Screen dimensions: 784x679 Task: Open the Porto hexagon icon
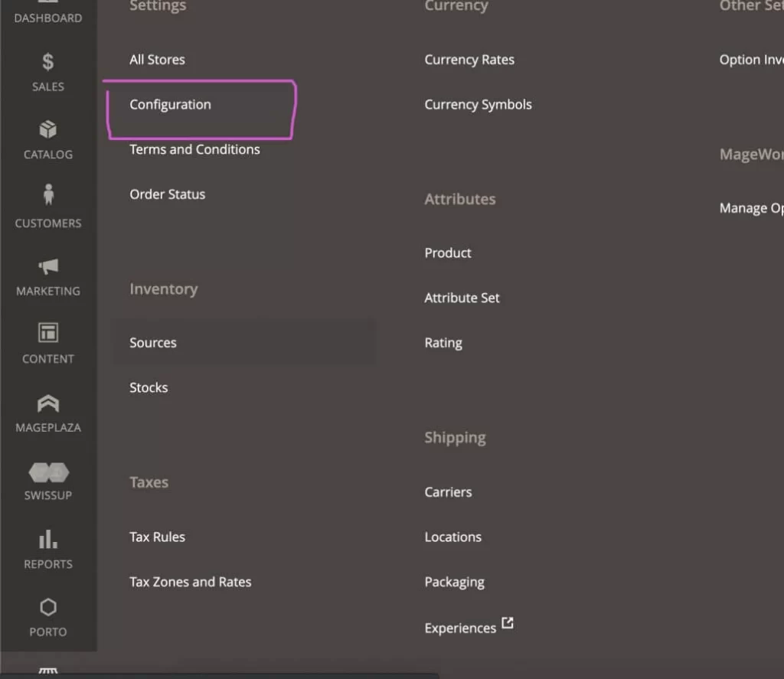point(48,607)
